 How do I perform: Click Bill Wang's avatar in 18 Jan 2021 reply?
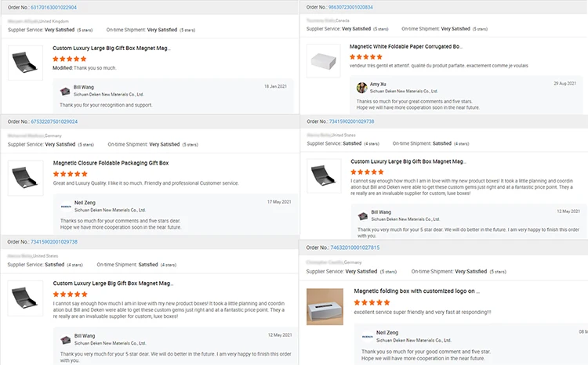64,90
